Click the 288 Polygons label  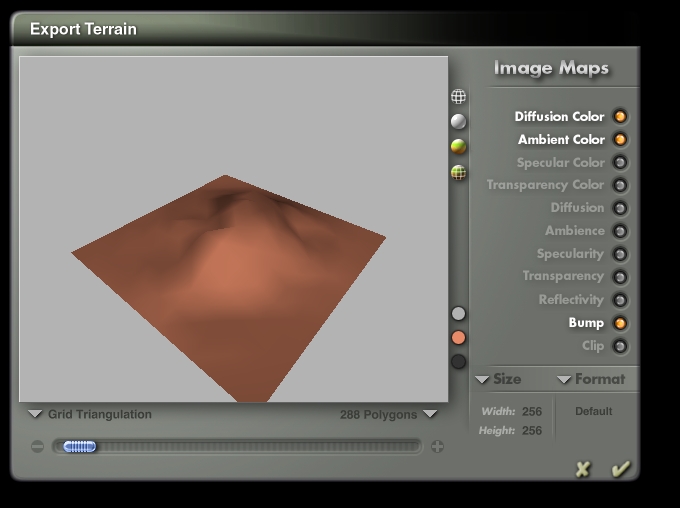click(x=378, y=415)
